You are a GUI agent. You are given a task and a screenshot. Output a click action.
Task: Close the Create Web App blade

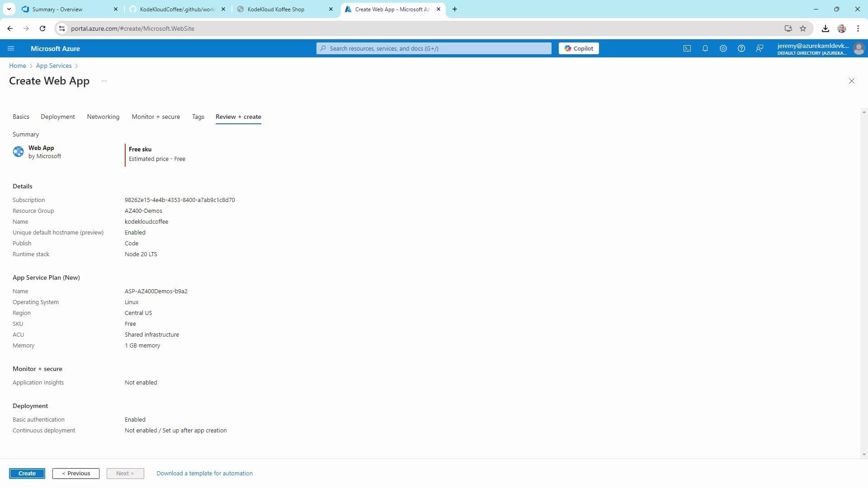click(852, 81)
